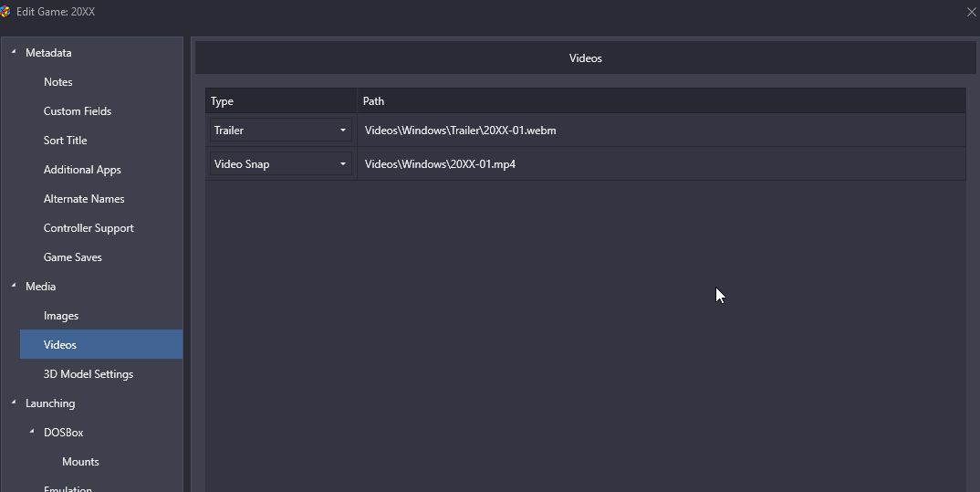Collapse the Metadata tree section
Viewport: 980px width, 492px height.
(x=14, y=53)
